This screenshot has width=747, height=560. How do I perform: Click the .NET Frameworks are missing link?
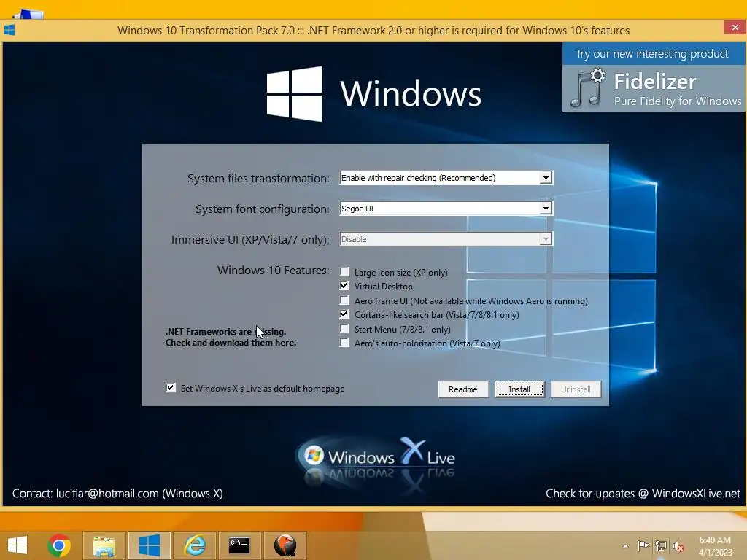point(231,337)
